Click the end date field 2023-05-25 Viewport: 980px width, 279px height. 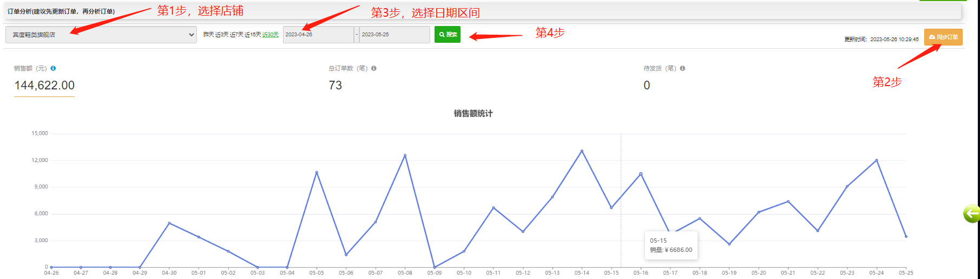(x=394, y=35)
